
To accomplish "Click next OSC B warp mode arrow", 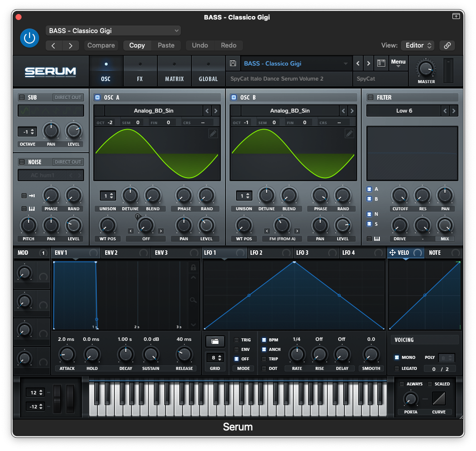I will [x=297, y=231].
